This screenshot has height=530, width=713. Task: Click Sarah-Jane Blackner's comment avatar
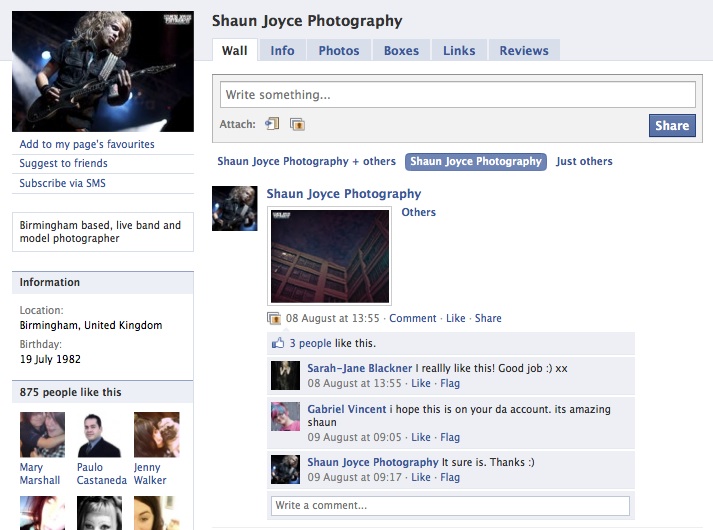[x=286, y=375]
